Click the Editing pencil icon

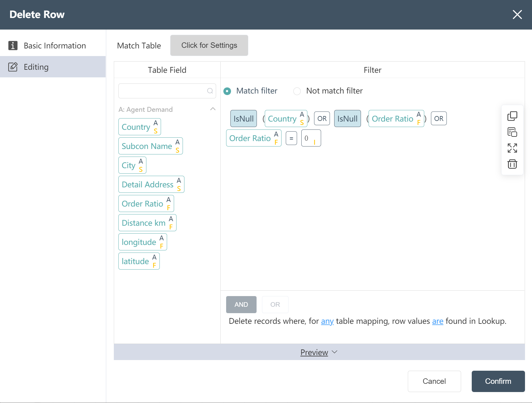click(x=13, y=67)
